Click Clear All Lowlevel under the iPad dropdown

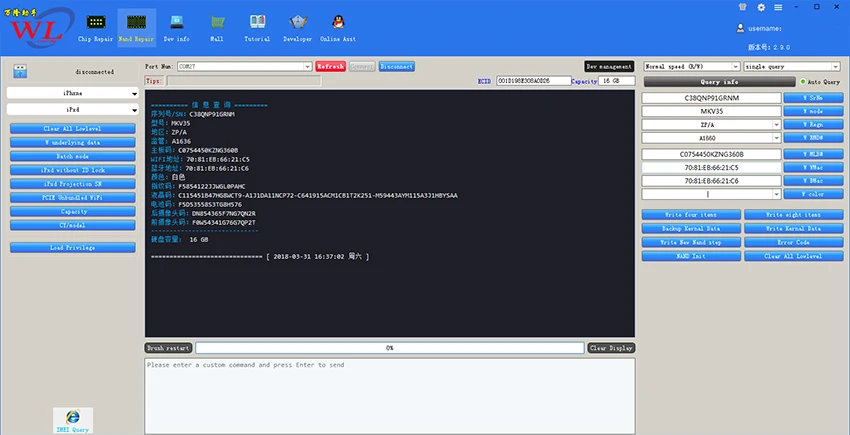(73, 129)
